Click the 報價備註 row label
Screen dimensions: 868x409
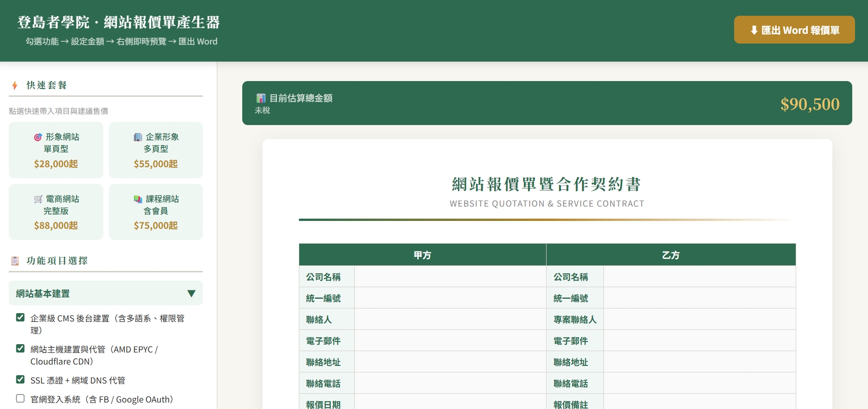click(571, 404)
